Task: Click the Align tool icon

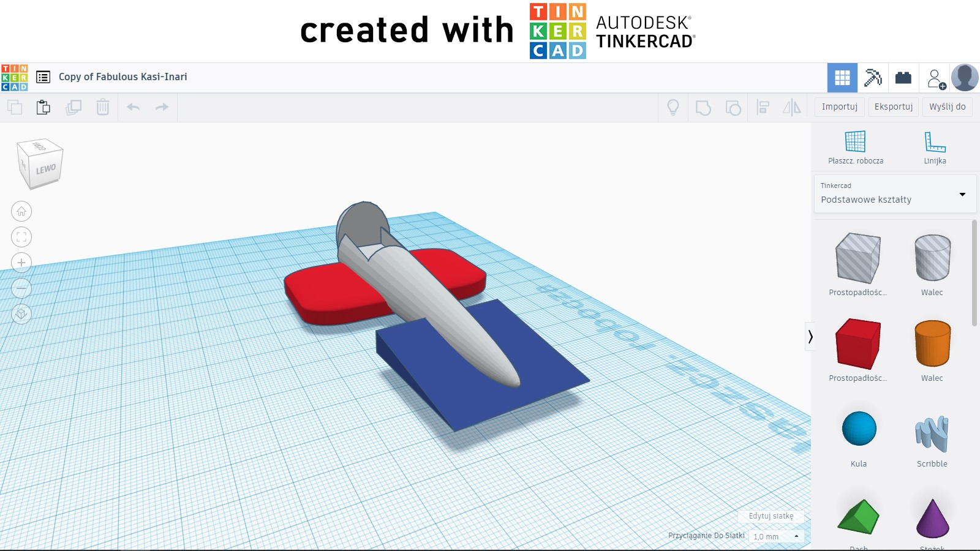Action: pos(763,108)
